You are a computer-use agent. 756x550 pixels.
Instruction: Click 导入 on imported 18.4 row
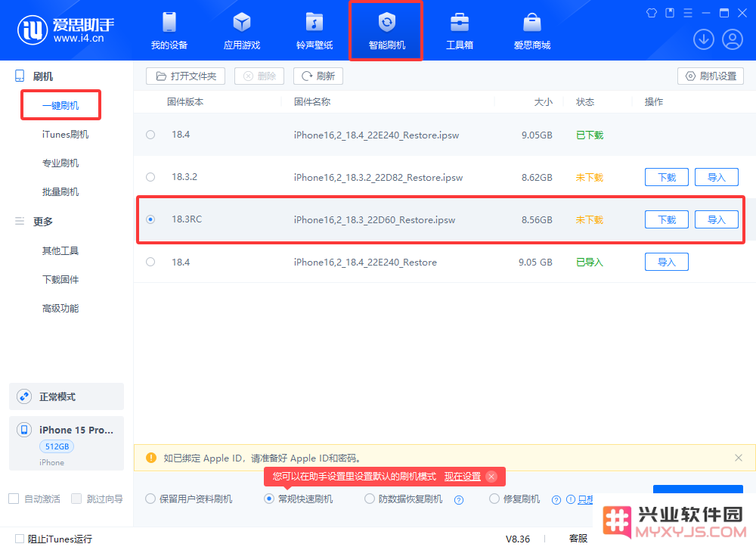click(667, 262)
